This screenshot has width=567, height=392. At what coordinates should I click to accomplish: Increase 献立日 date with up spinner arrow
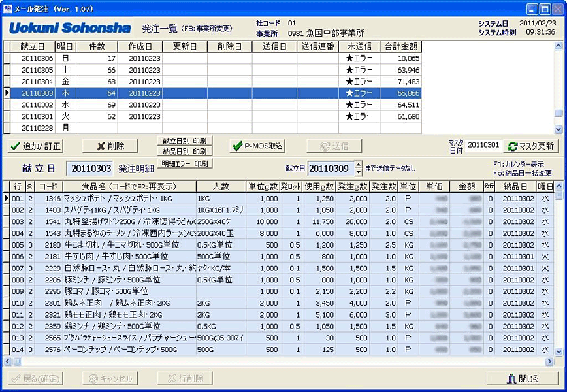[x=358, y=165]
